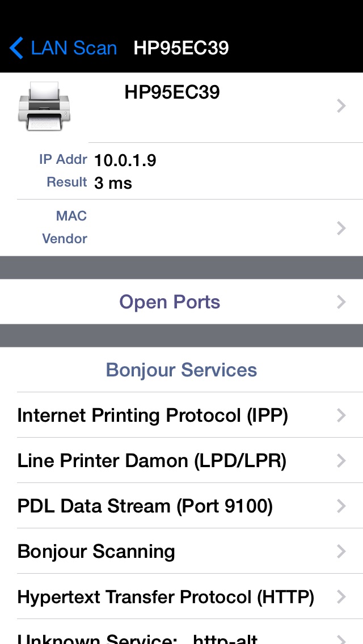Tap the blue back arrow icon

pos(16,48)
